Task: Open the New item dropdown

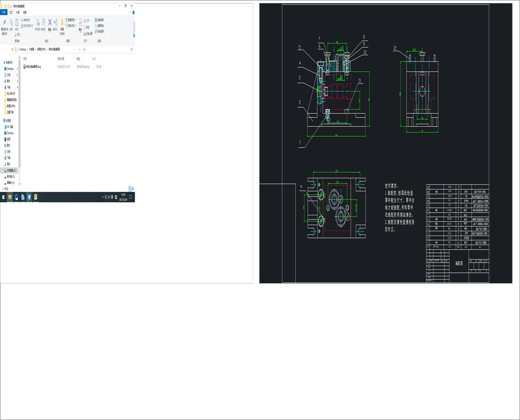Action: pos(71,20)
